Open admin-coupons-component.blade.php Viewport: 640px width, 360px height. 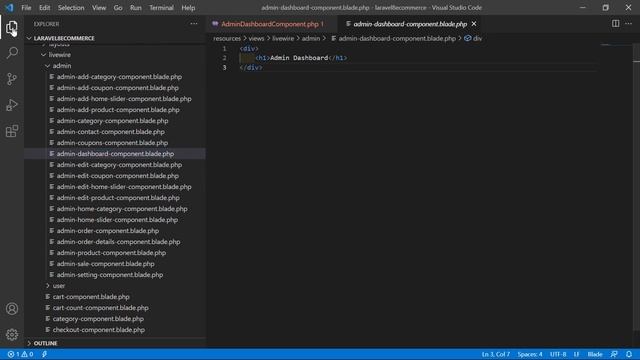click(x=112, y=143)
